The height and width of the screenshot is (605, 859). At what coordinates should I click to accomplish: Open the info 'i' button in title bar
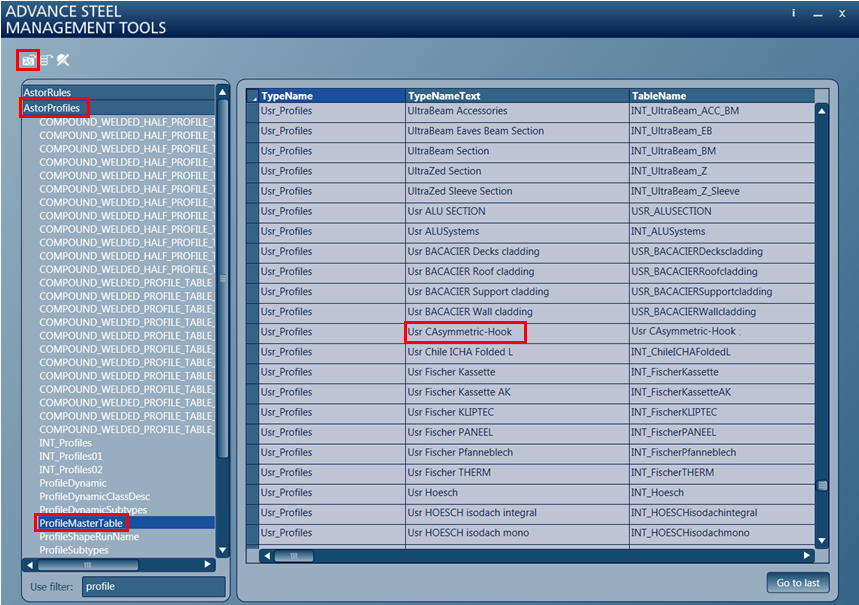[x=793, y=13]
